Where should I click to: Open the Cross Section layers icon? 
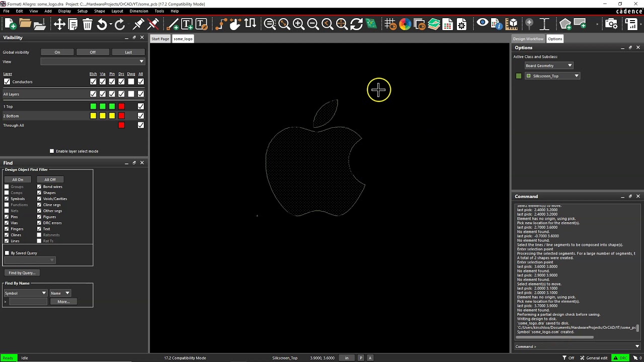point(434,24)
